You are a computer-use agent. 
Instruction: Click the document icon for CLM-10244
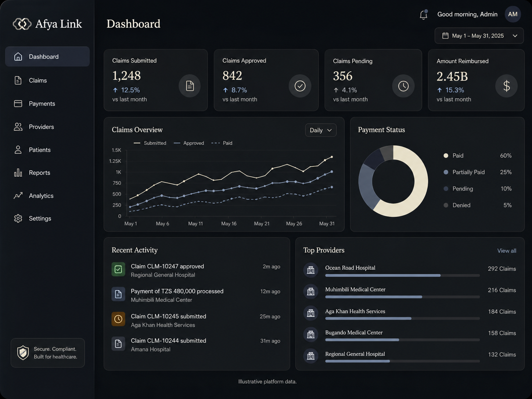coord(118,344)
